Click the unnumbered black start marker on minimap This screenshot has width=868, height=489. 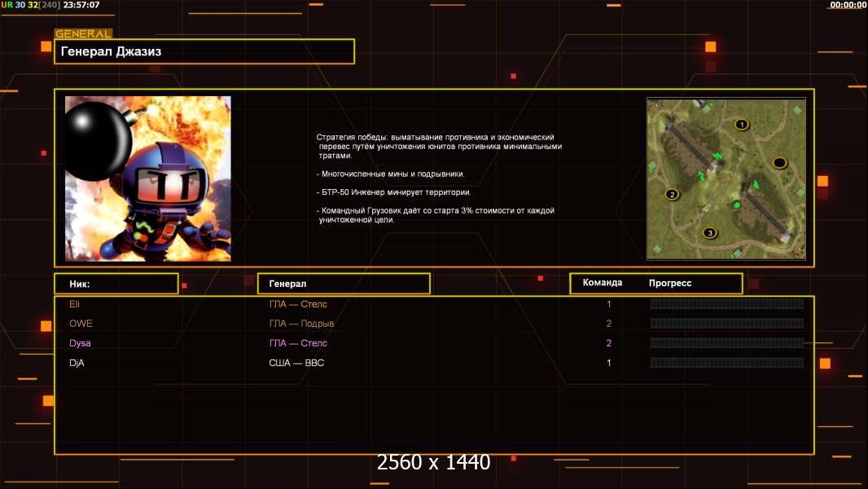click(x=779, y=163)
